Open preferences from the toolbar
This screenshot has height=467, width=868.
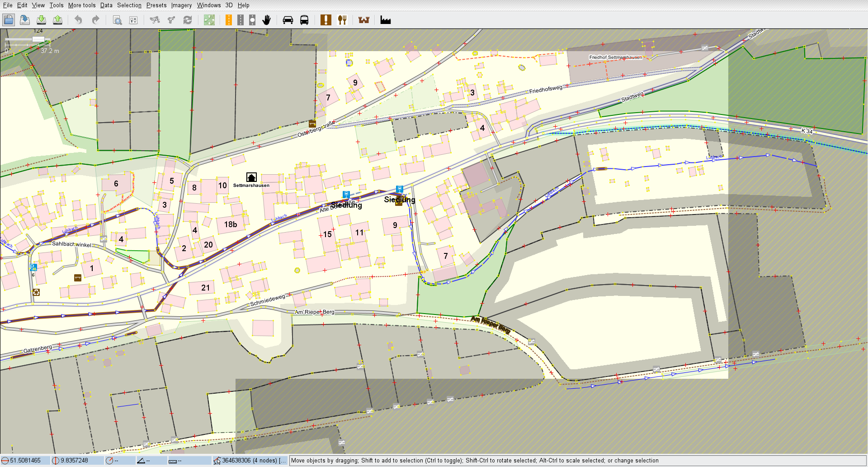[133, 20]
